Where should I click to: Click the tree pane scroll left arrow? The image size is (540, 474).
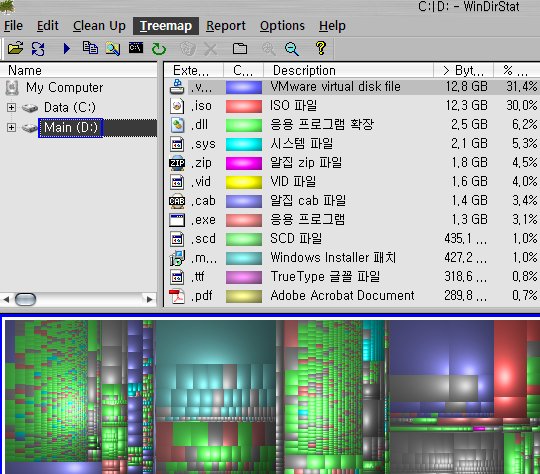[6, 299]
